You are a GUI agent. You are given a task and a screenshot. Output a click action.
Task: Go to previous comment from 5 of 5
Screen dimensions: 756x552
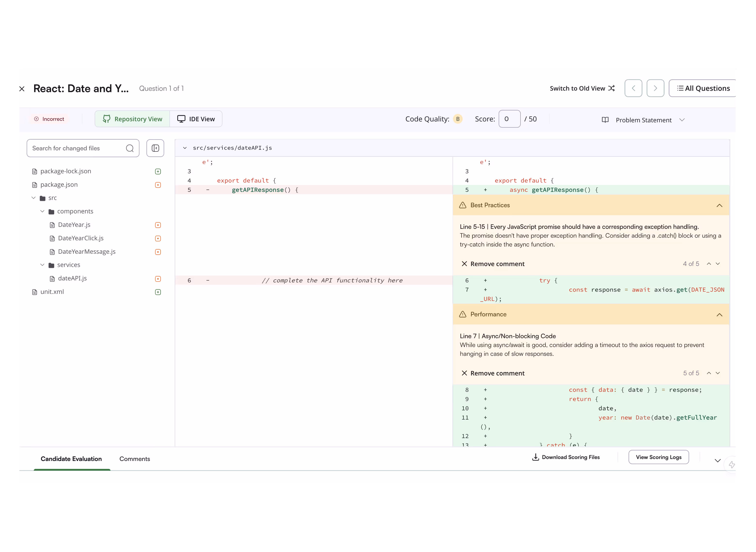709,373
